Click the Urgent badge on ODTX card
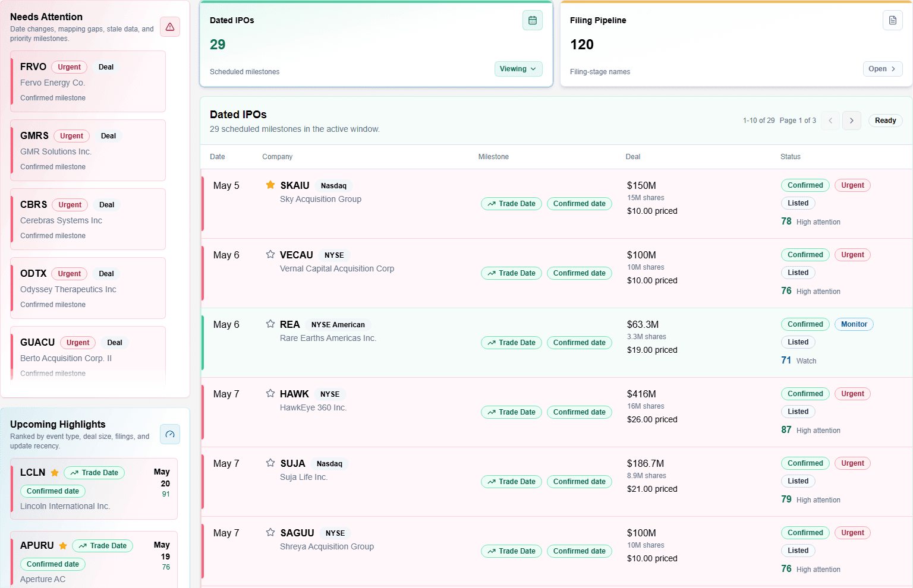 click(70, 274)
